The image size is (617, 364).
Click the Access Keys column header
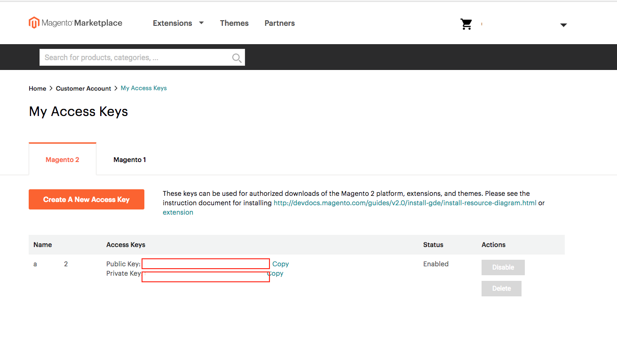126,245
